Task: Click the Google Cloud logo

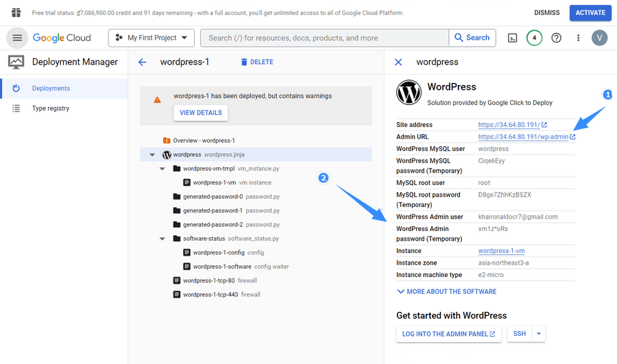Action: (x=62, y=38)
